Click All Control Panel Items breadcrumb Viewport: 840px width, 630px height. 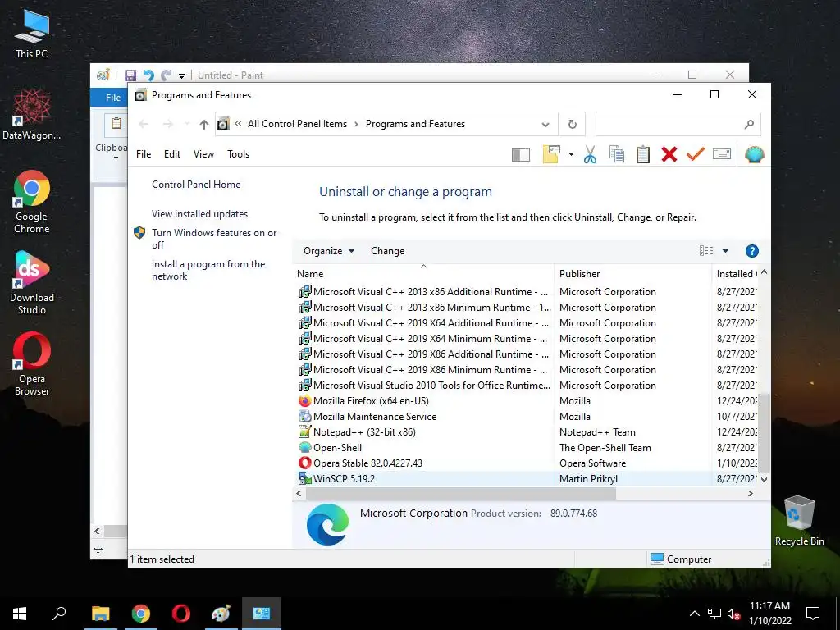click(297, 124)
